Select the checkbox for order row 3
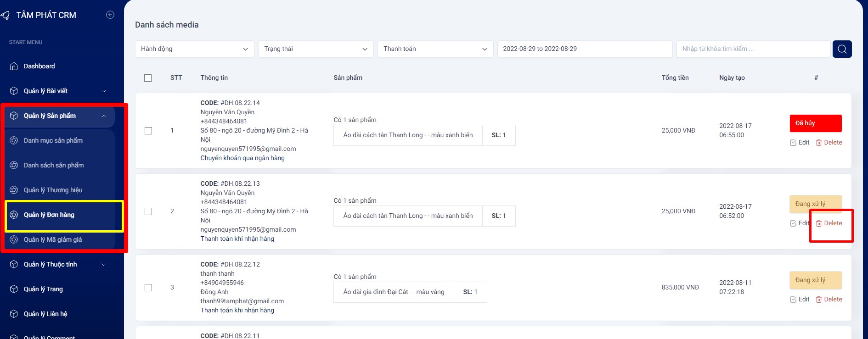This screenshot has height=339, width=868. click(x=148, y=288)
